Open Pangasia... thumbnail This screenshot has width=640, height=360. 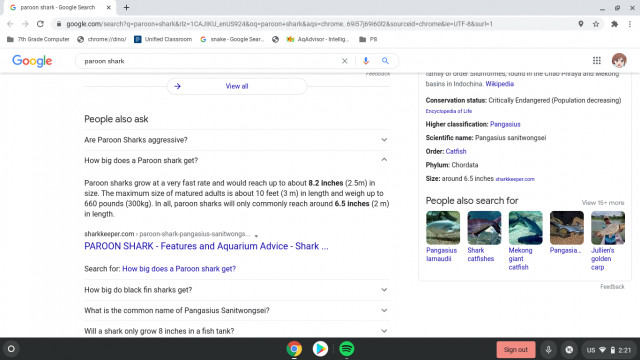567,228
